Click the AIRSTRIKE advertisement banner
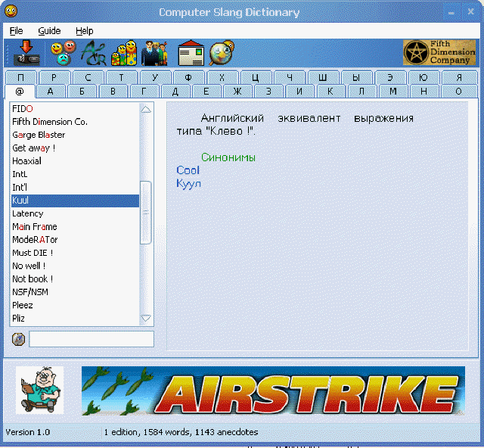Screen dimensions: 484x448 point(273,390)
